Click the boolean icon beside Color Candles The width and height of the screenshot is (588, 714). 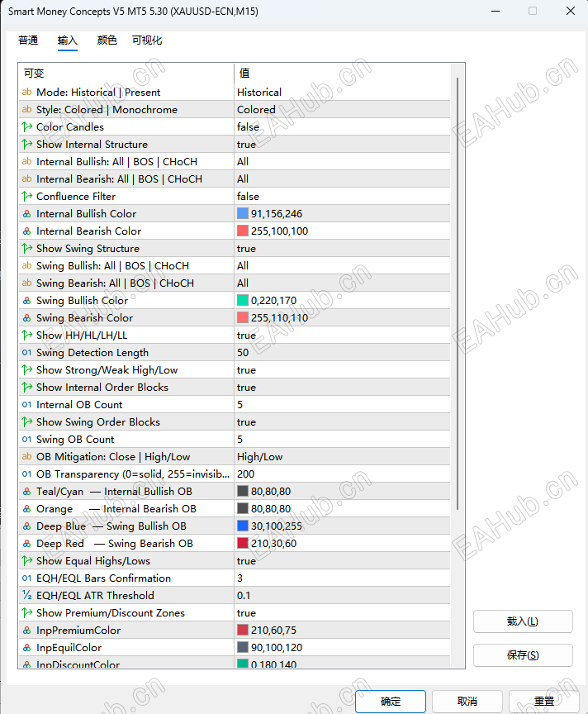(x=27, y=126)
